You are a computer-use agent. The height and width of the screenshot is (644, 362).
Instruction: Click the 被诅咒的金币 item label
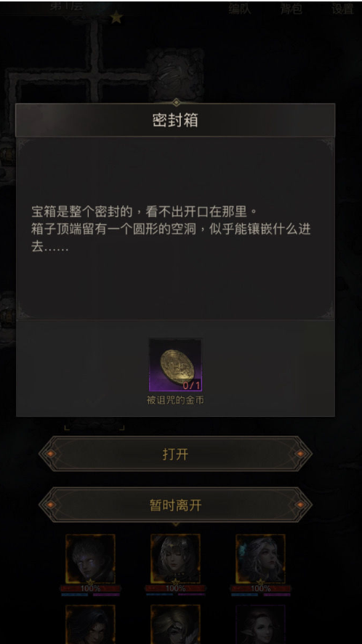point(175,400)
